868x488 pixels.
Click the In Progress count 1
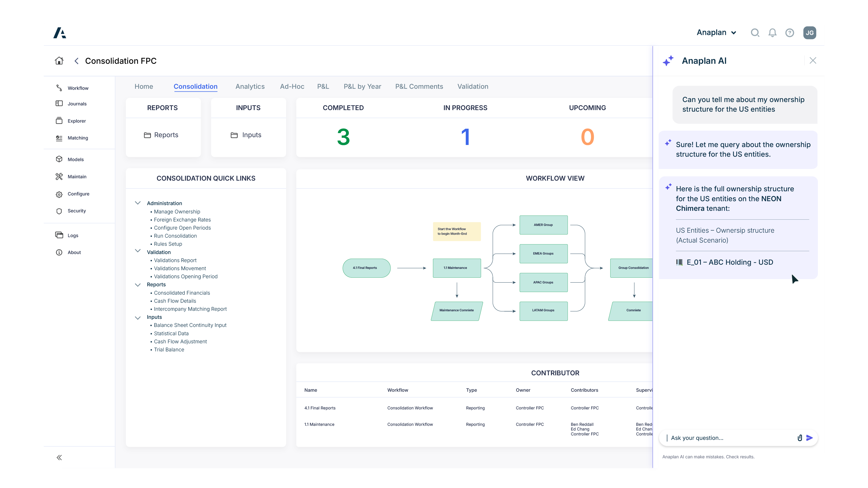point(465,137)
